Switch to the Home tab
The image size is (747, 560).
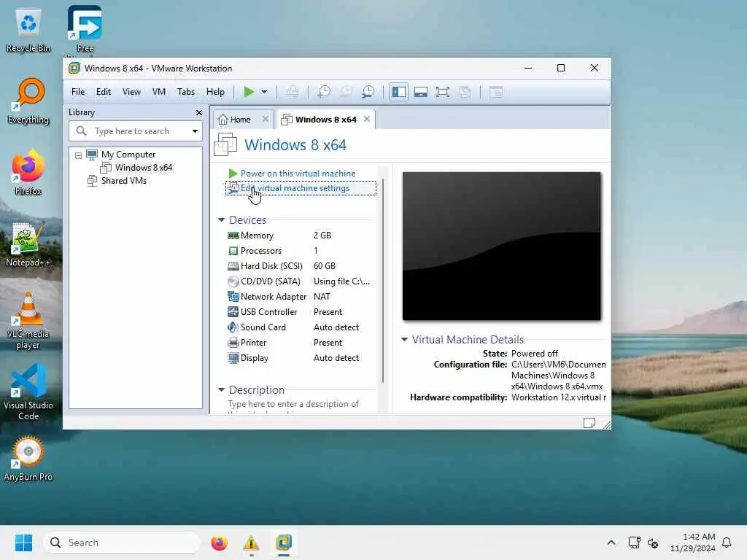tap(240, 120)
